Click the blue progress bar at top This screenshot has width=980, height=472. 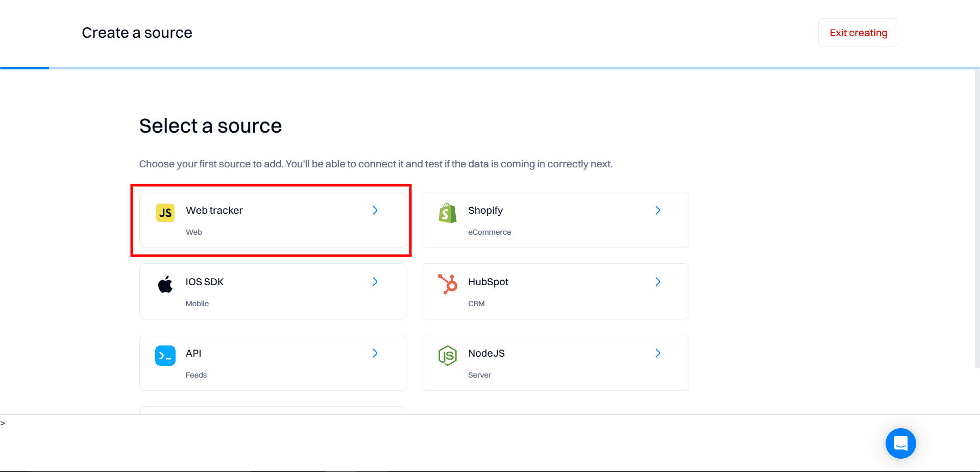pos(24,68)
